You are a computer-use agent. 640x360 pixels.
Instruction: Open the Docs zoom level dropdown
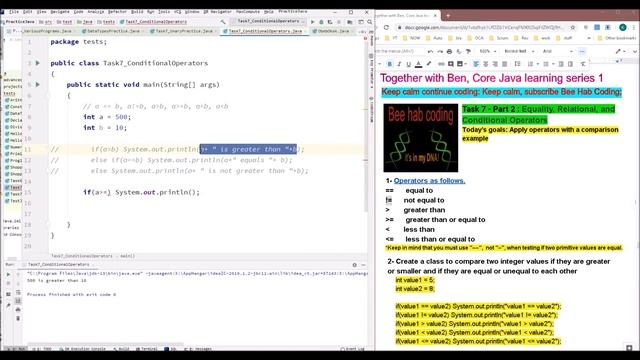[488, 51]
